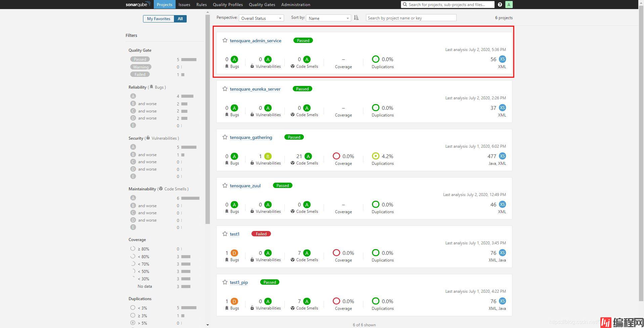
Task: Filter Reliability by D and worse
Action: pos(144,118)
